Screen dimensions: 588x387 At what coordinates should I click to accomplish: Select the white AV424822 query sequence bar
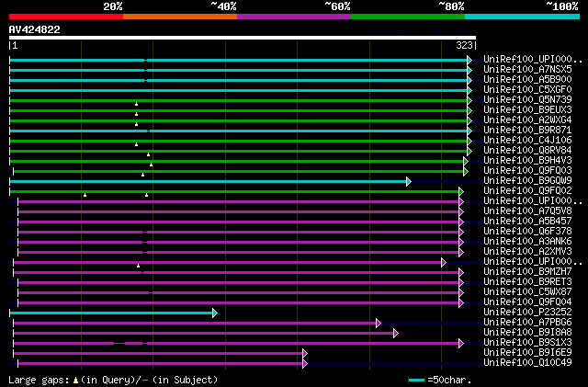243,38
